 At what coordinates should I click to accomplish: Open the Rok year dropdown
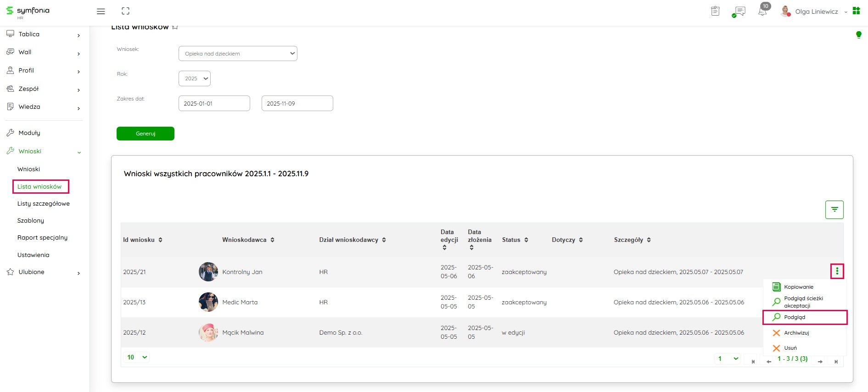tap(195, 78)
